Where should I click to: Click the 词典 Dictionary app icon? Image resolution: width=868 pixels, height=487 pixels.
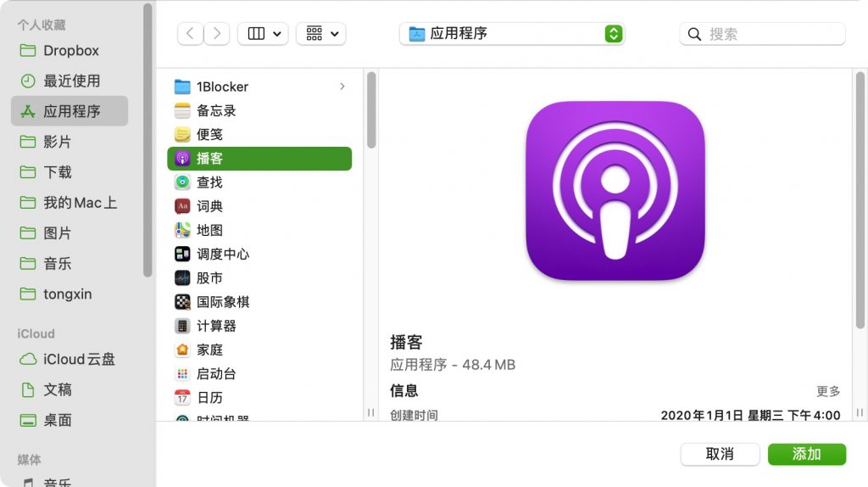182,206
